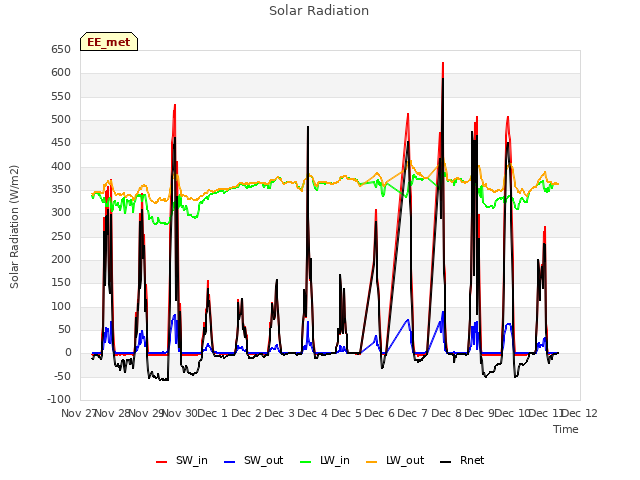
Task: Click the red SW_in legend swatch
Action: coord(162,462)
